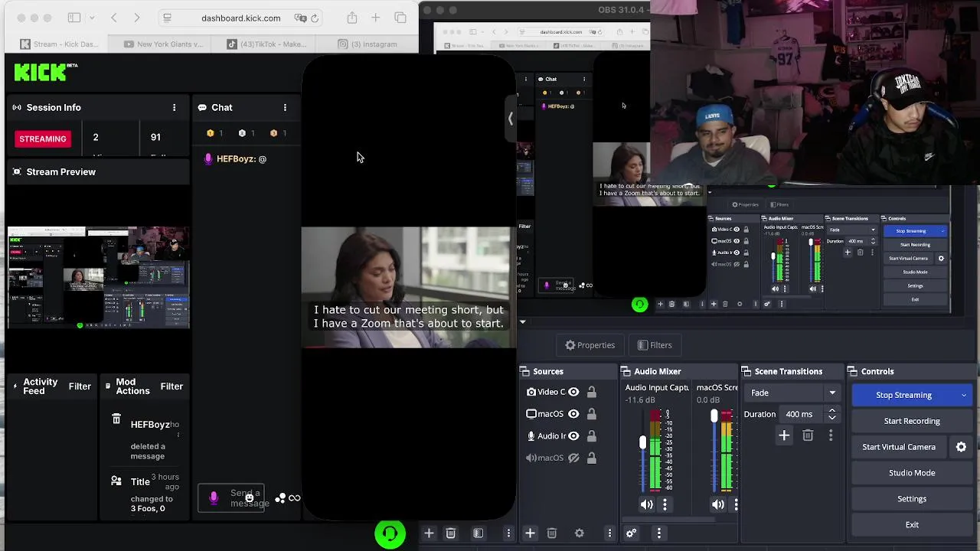Toggle the Safari sidebar
This screenshot has width=980, height=551.
coord(74,18)
